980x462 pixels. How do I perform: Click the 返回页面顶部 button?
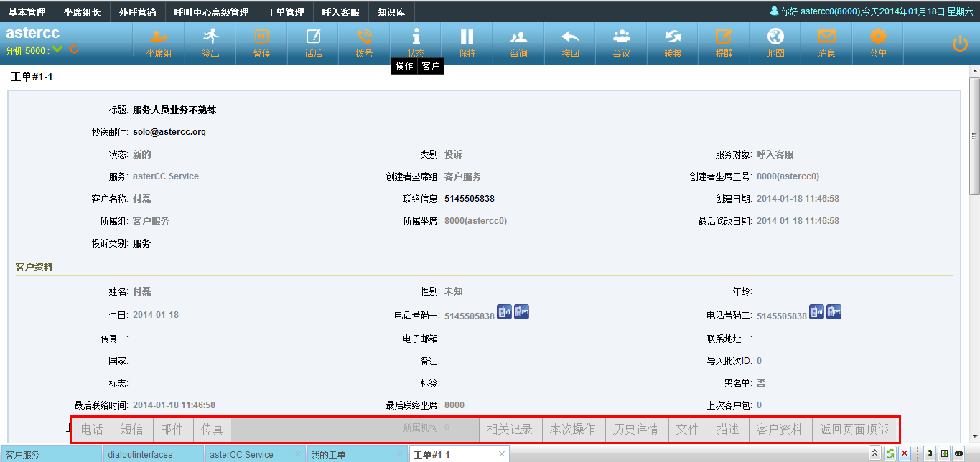[854, 430]
